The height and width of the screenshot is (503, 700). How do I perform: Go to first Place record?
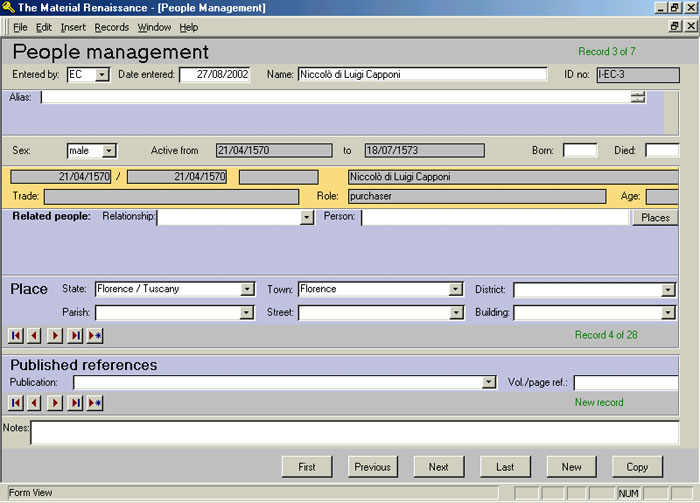point(16,335)
